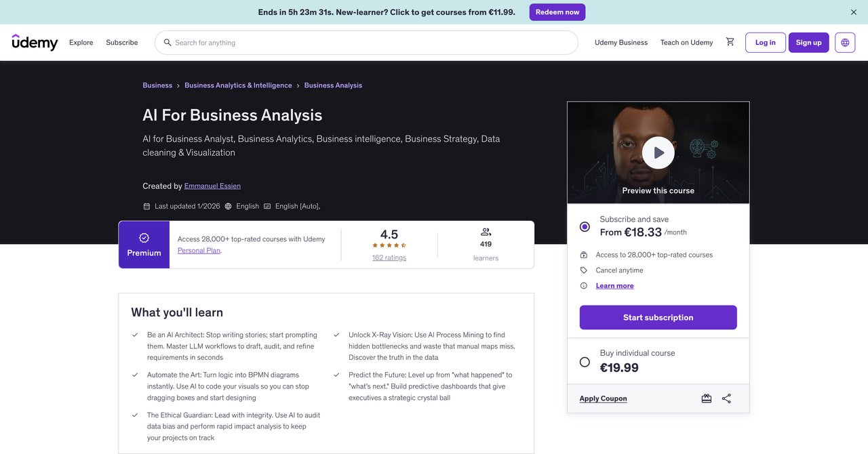Click the Automate the Art learning point
The width and height of the screenshot is (868, 454).
tap(229, 386)
